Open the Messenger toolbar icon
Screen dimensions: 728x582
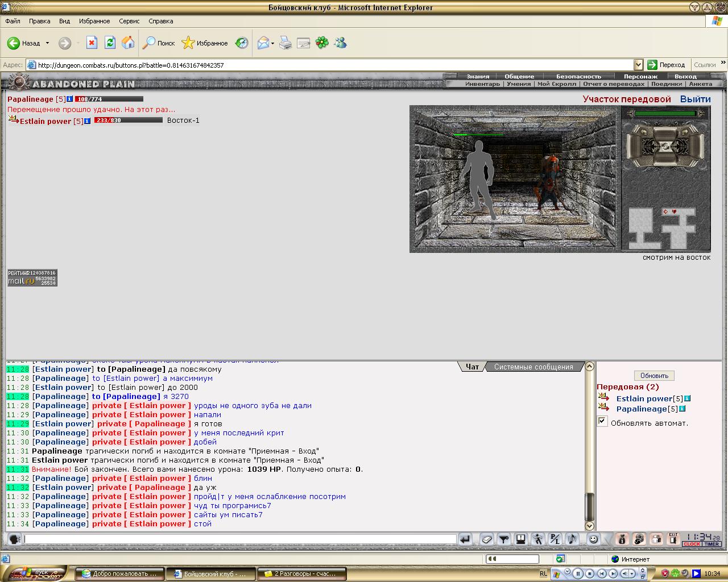point(341,43)
